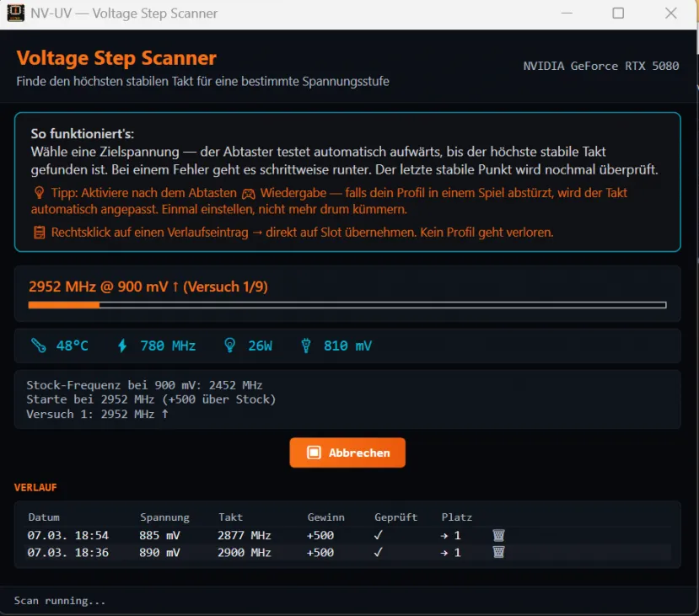
Task: Click the 'VERLAUF' section header
Action: (x=35, y=487)
